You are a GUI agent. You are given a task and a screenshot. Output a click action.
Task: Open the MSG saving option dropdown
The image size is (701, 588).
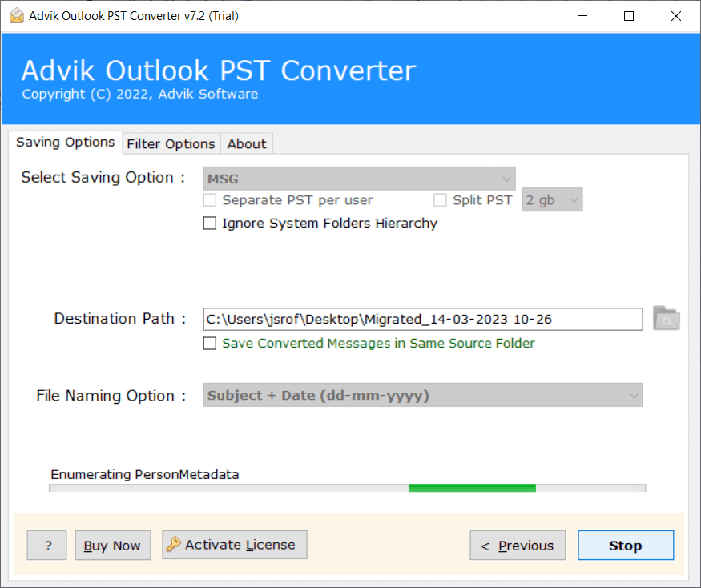pos(359,179)
